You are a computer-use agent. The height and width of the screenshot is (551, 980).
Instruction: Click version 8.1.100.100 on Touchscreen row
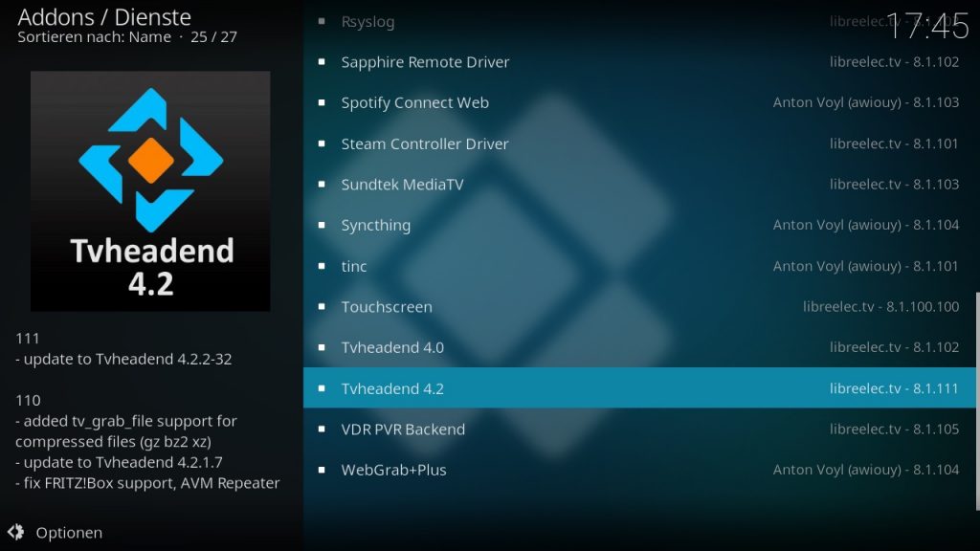881,307
